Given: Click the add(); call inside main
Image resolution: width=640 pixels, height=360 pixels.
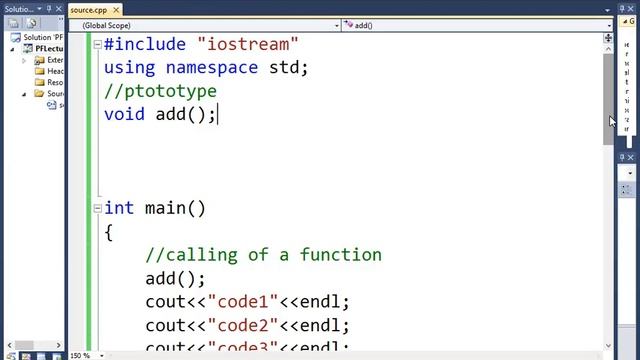Looking at the screenshot, I should [x=176, y=279].
